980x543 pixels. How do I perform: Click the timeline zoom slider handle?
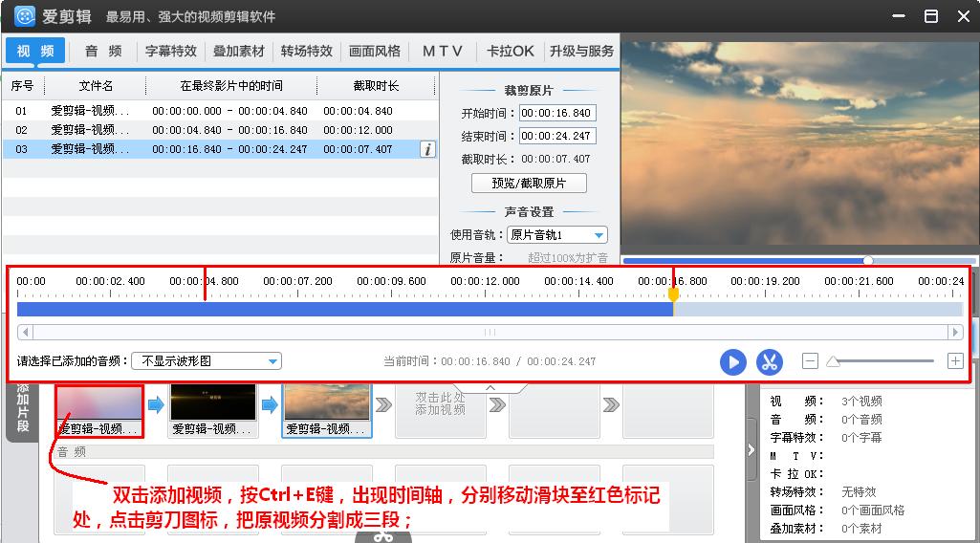[833, 361]
